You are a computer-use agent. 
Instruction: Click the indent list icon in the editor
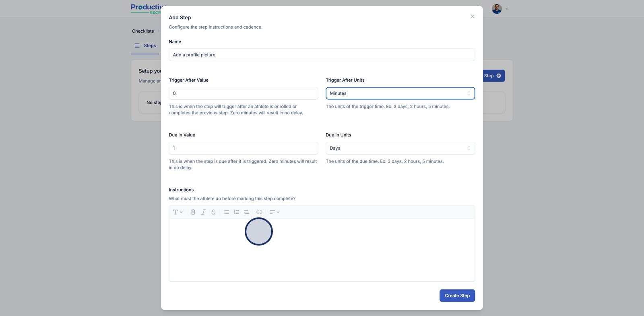(x=246, y=212)
